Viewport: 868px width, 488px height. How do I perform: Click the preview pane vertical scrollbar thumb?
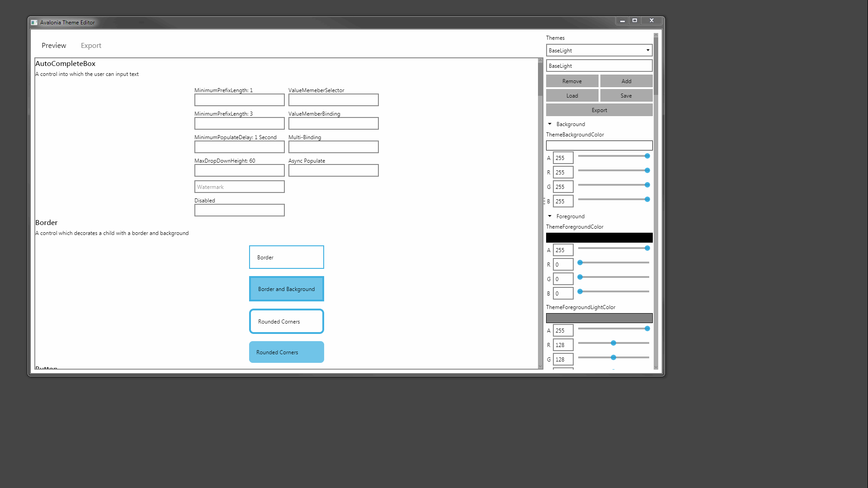pos(540,79)
